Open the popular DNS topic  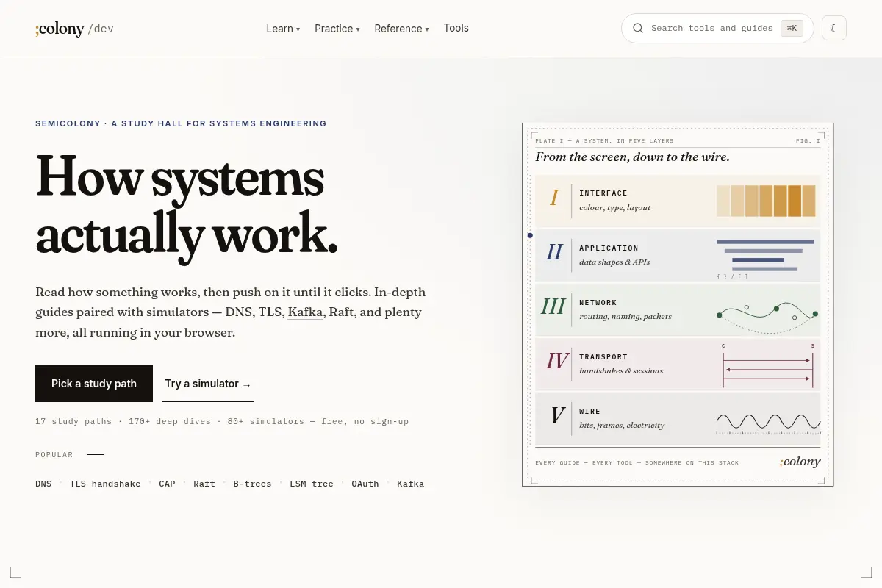pos(43,484)
